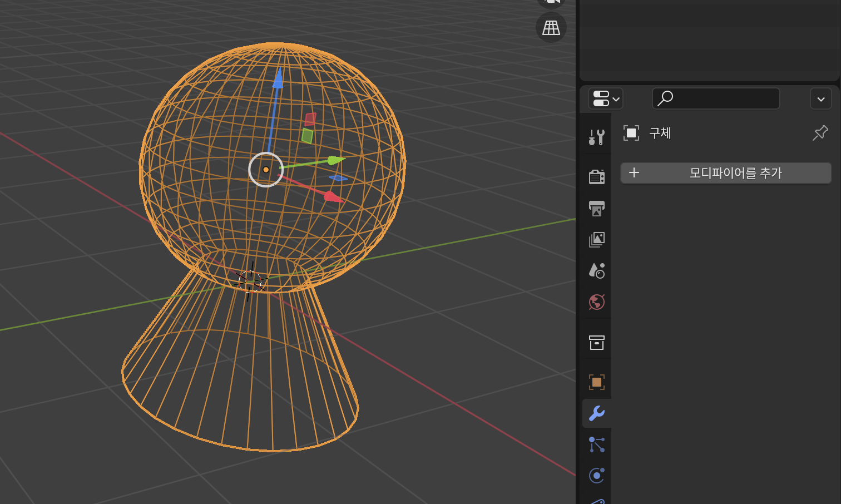Toggle pin on the 구체 properties context
841x504 pixels.
click(820, 133)
